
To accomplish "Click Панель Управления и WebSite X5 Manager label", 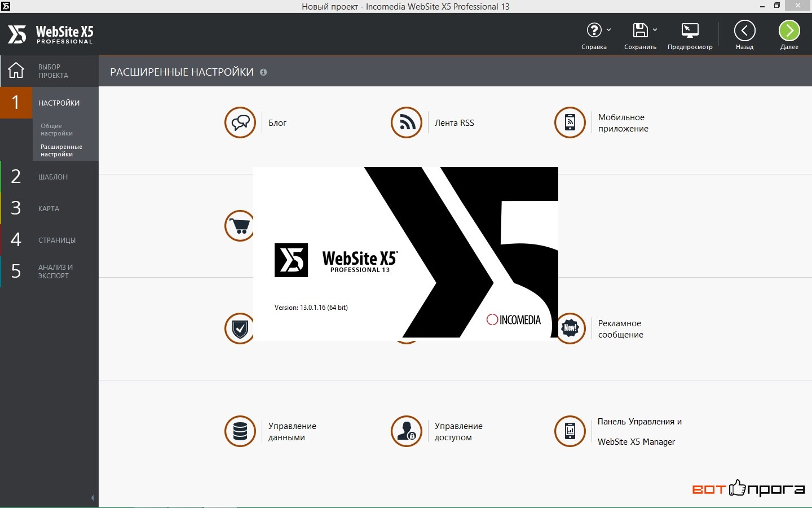I will 639,432.
